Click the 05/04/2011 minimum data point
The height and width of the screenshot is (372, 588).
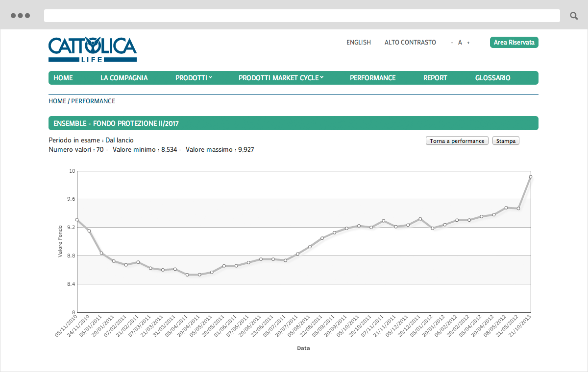pyautogui.click(x=187, y=275)
